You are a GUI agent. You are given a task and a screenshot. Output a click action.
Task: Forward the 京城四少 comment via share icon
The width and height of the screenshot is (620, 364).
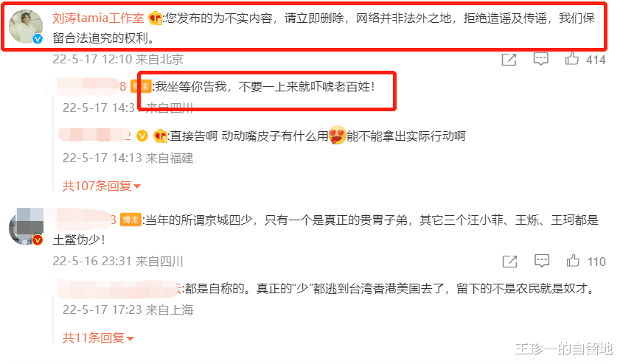coord(509,262)
